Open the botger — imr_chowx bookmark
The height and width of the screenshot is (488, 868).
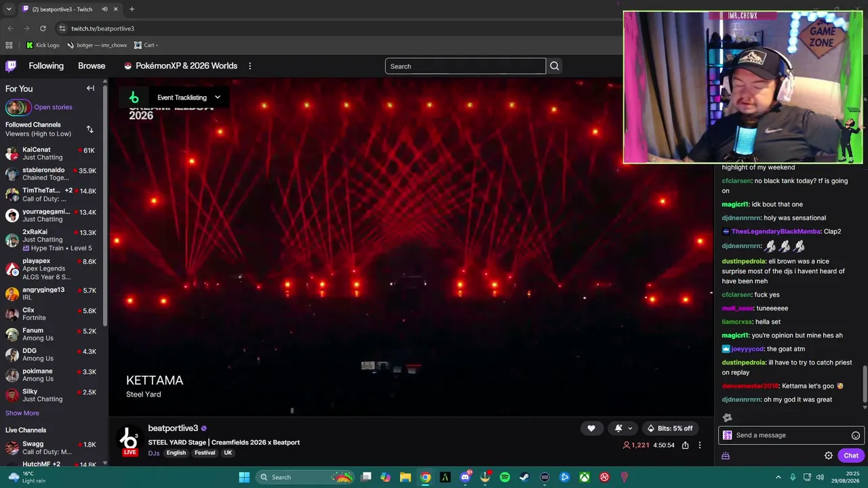(97, 45)
